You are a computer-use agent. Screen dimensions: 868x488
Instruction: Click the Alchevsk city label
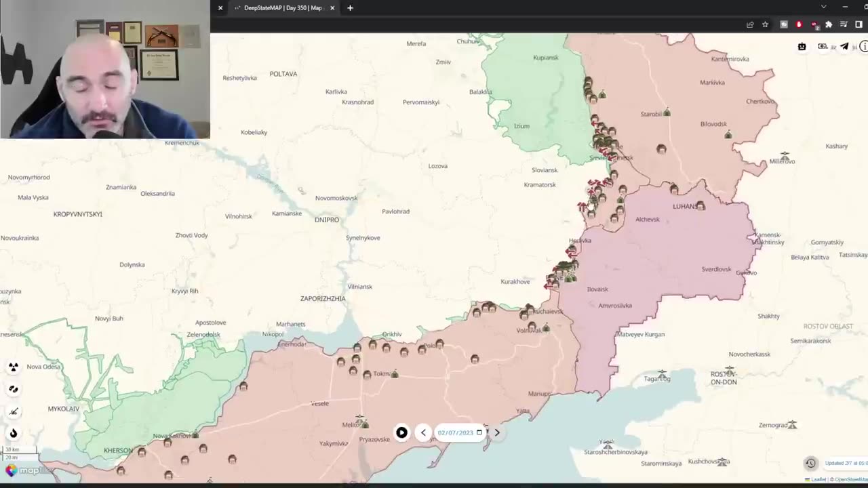[648, 220]
